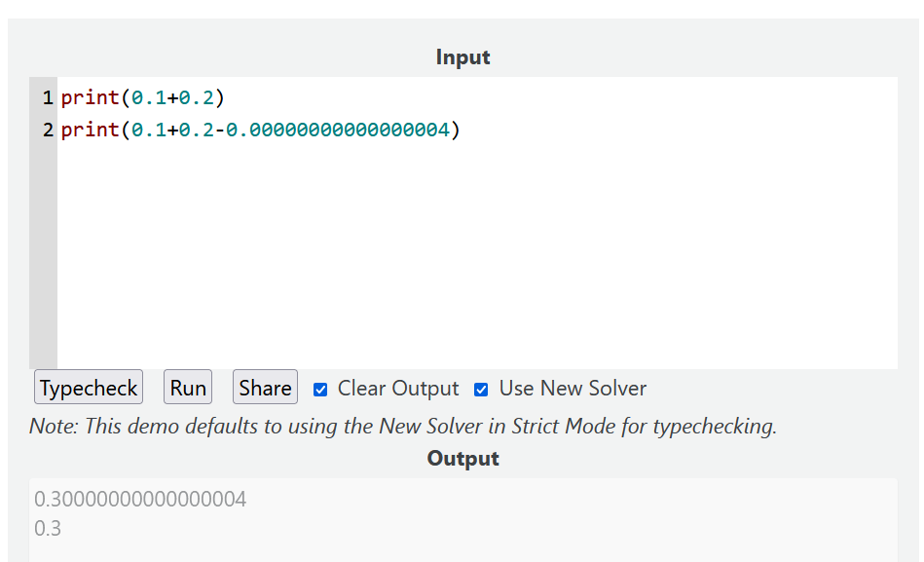924x562 pixels.
Task: Click line number 2 in the gutter
Action: pos(47,130)
